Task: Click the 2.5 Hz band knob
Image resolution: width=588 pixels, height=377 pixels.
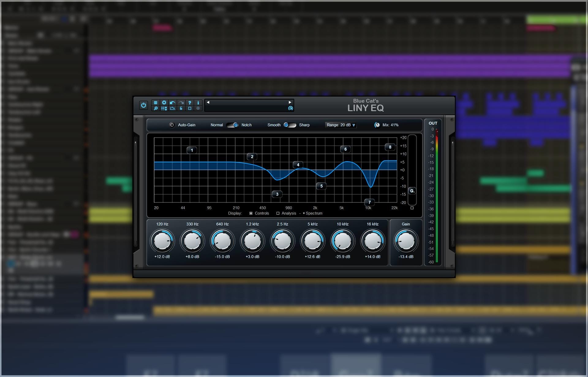Action: tap(282, 241)
